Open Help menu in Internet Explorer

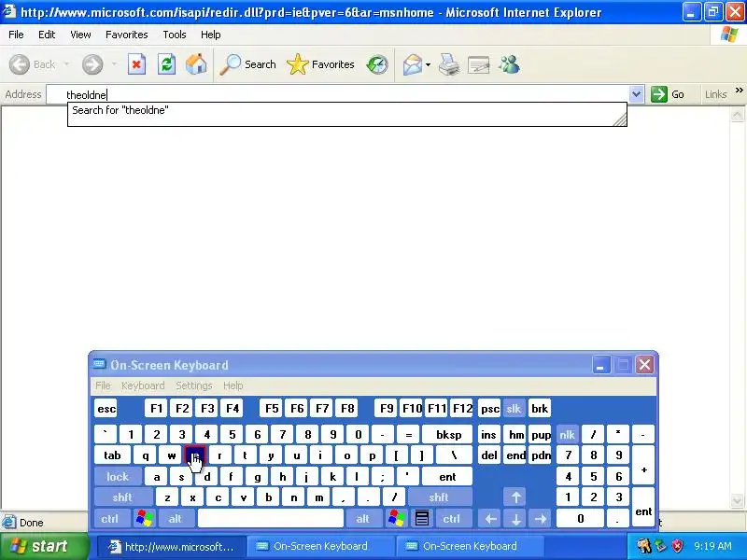[211, 35]
